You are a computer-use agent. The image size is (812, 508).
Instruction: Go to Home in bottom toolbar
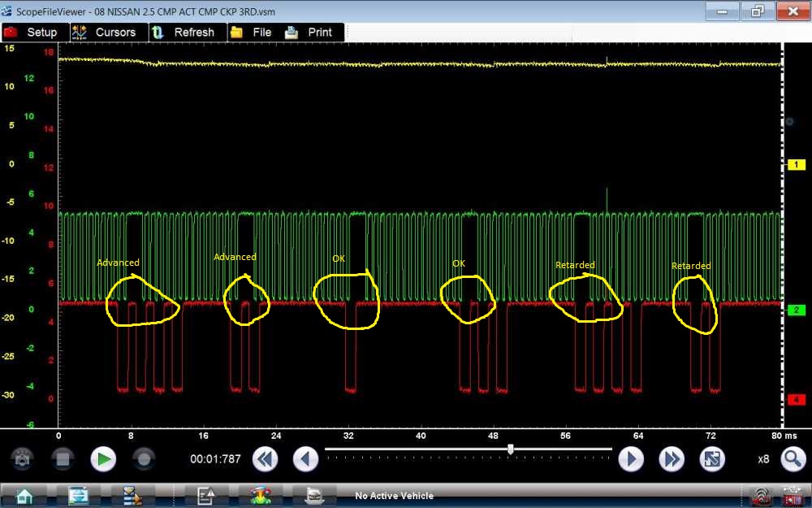pos(24,495)
